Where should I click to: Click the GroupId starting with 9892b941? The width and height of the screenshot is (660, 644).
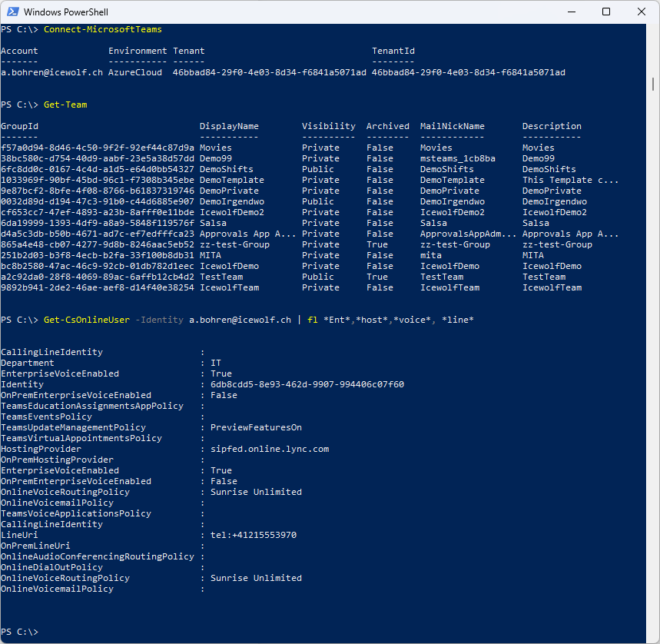pos(98,288)
